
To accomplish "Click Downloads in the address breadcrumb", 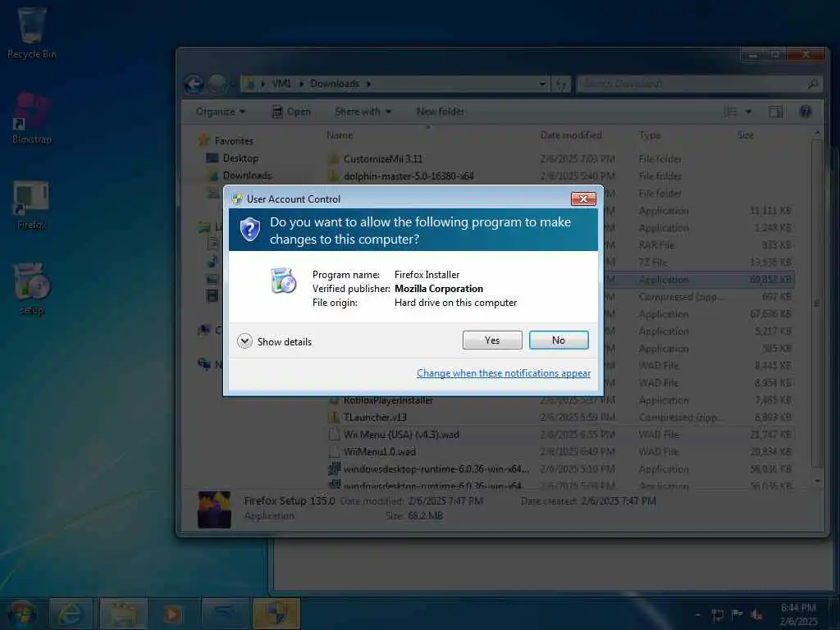I will tap(335, 84).
